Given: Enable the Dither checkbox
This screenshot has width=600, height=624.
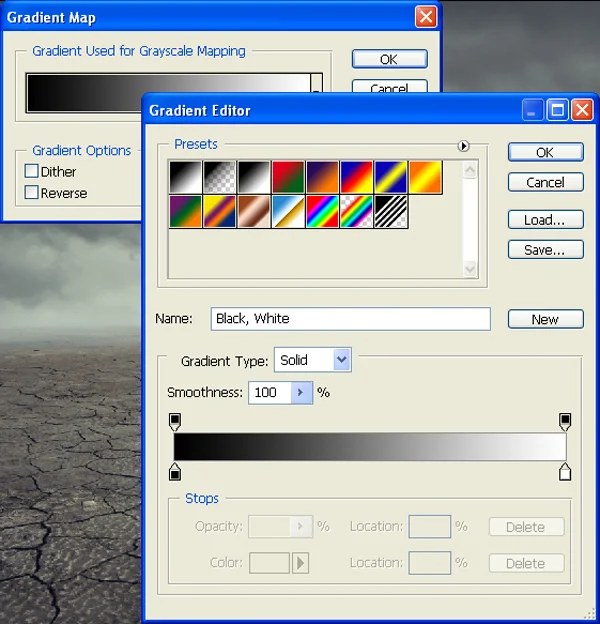Looking at the screenshot, I should (31, 171).
